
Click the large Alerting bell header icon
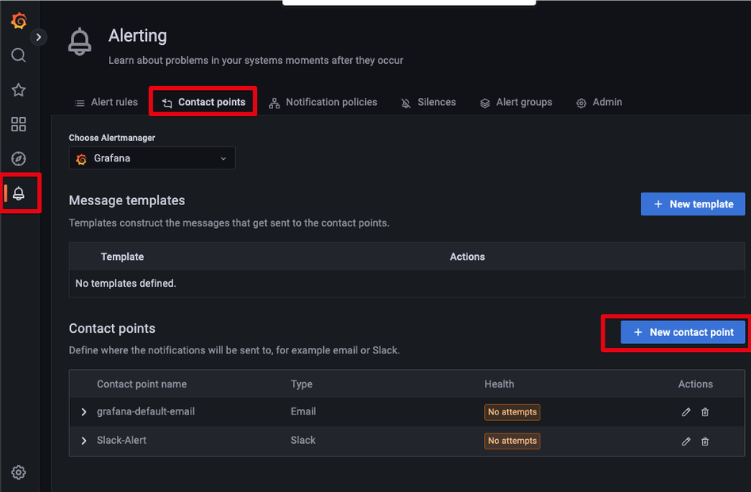pos(80,42)
